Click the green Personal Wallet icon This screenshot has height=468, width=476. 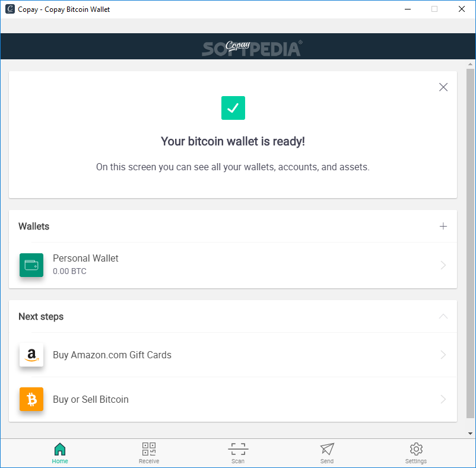[x=31, y=265]
